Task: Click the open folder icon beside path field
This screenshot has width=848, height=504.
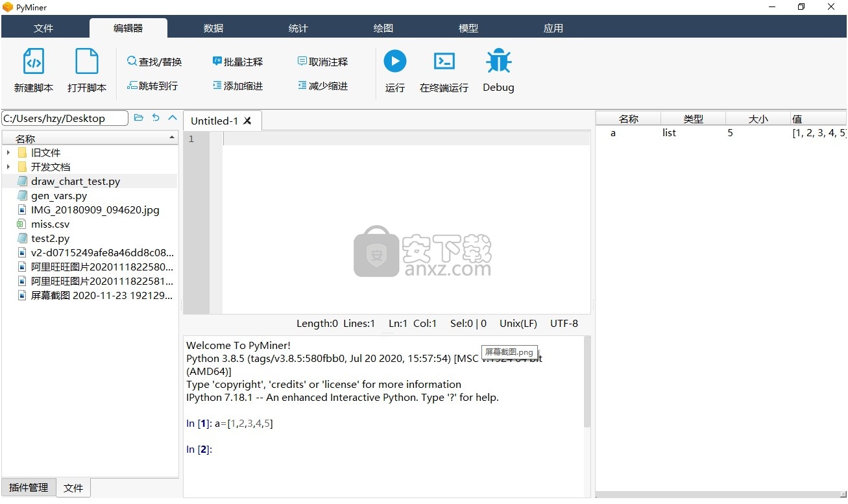Action: click(139, 118)
